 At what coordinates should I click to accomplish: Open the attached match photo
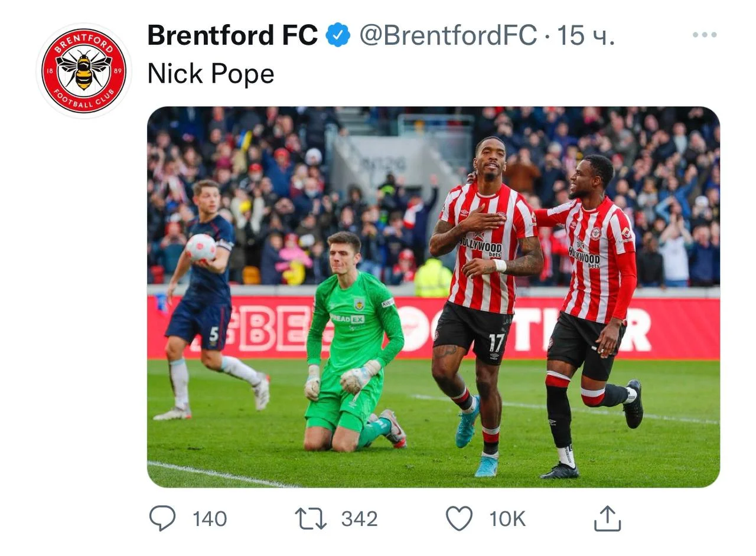coord(433,296)
